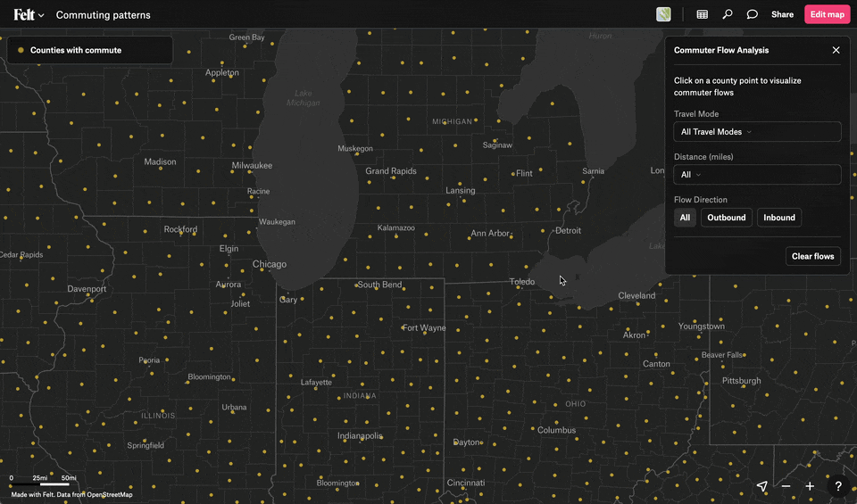Click the Counties with commute legend swatch
Viewport: 857px width, 504px height.
pyautogui.click(x=21, y=51)
